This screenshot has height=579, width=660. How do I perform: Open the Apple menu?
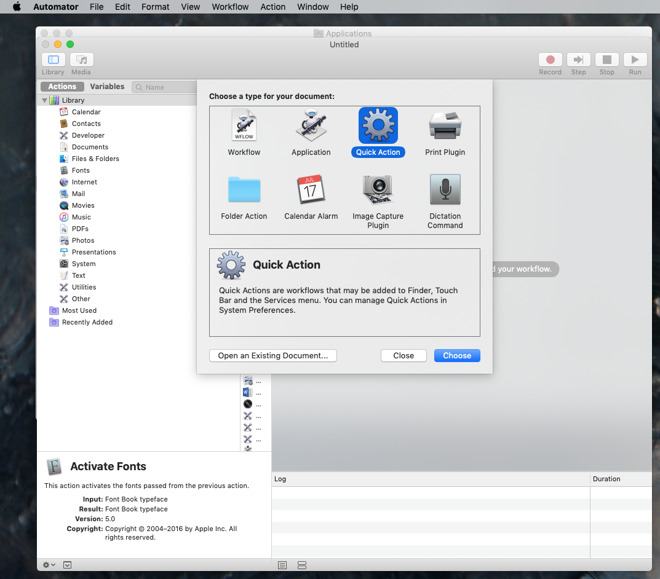tap(17, 7)
